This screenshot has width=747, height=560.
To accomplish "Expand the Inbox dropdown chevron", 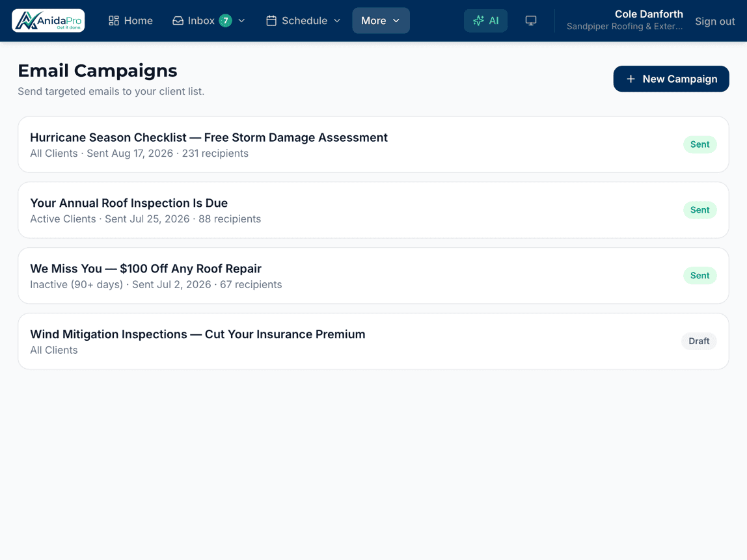I will [241, 20].
